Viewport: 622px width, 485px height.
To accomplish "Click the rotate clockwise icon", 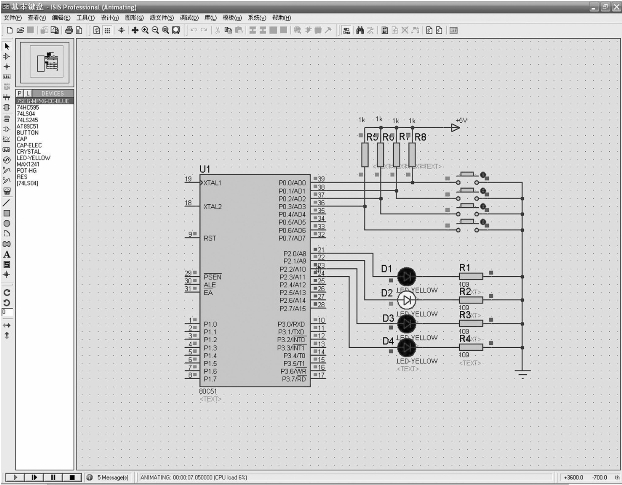I will (x=7, y=292).
